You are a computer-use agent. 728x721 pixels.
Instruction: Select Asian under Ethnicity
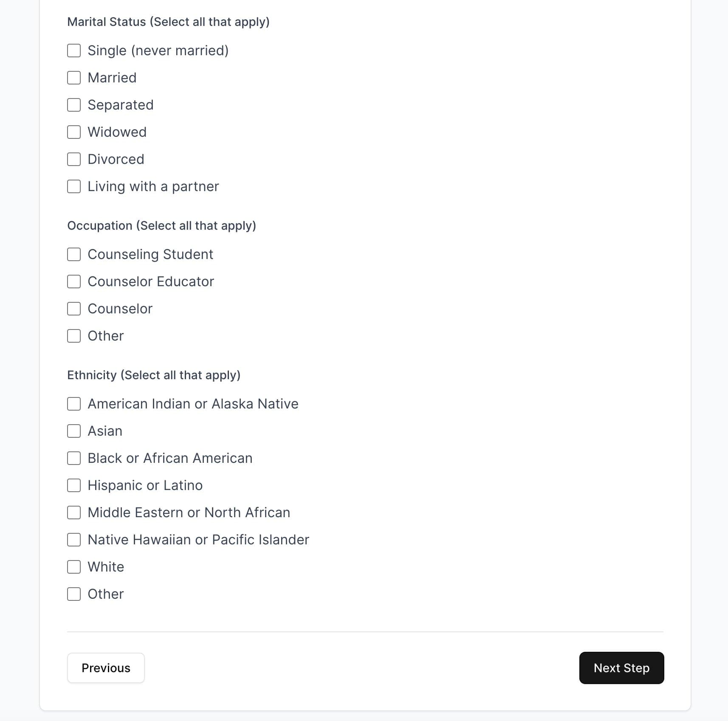pos(74,431)
